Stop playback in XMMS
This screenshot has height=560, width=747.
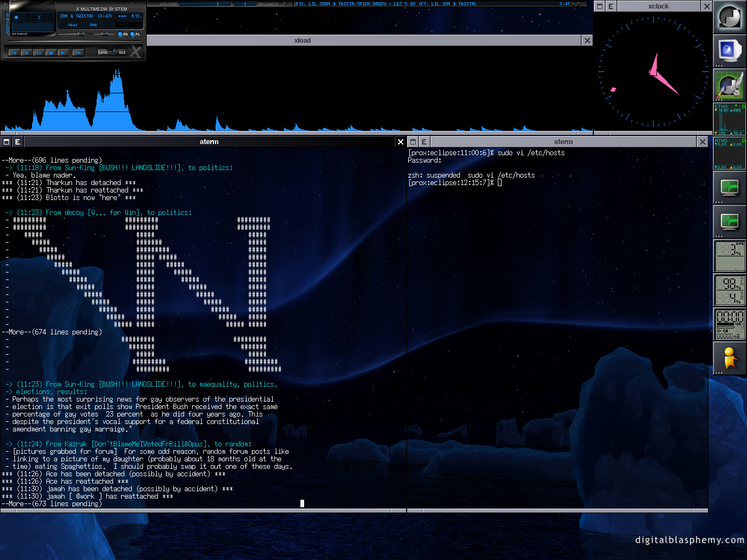(51, 52)
